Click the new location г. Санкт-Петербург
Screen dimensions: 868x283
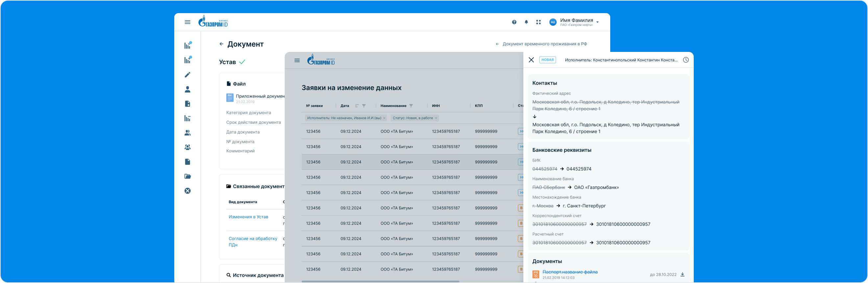click(x=584, y=206)
